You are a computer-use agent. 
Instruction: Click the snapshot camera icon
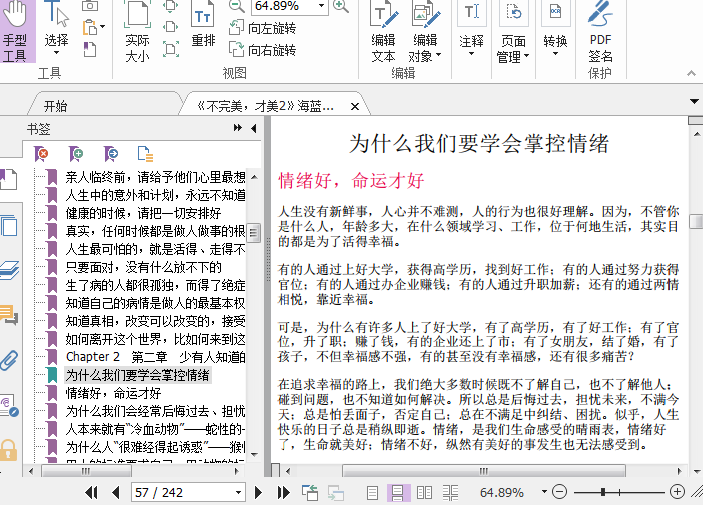[x=90, y=5]
